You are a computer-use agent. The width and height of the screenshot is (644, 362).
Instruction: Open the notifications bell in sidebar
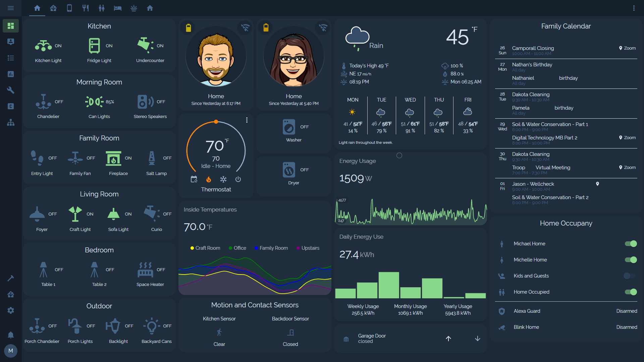[11, 335]
